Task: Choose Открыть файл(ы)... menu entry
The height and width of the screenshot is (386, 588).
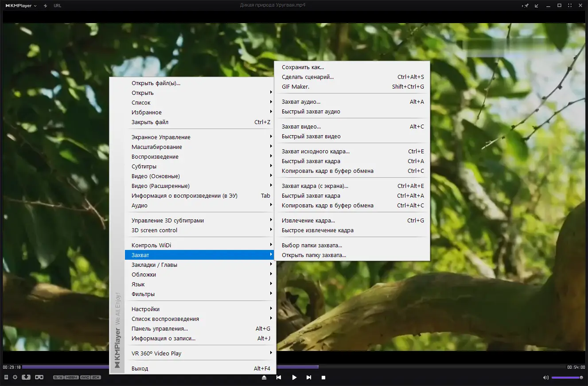Action: pos(199,83)
